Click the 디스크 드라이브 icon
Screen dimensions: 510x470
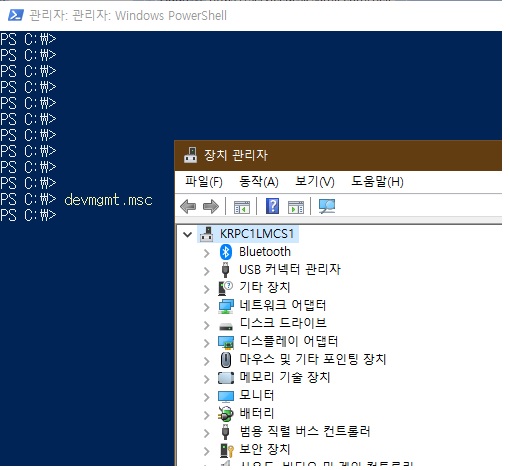click(x=226, y=327)
